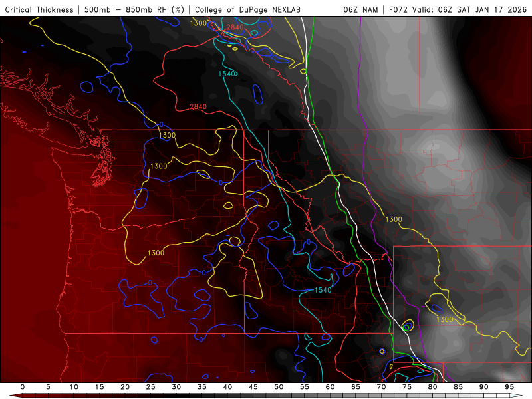Click the "F072 Valid: 06Z SAT JAN 17 2026" text
The image size is (532, 399).
pos(458,10)
